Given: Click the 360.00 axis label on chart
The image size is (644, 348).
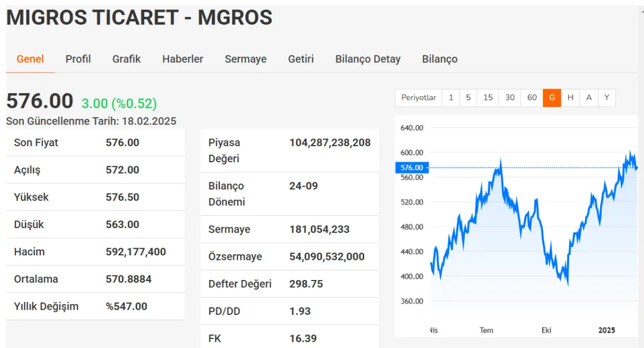Looking at the screenshot, I should point(412,301).
